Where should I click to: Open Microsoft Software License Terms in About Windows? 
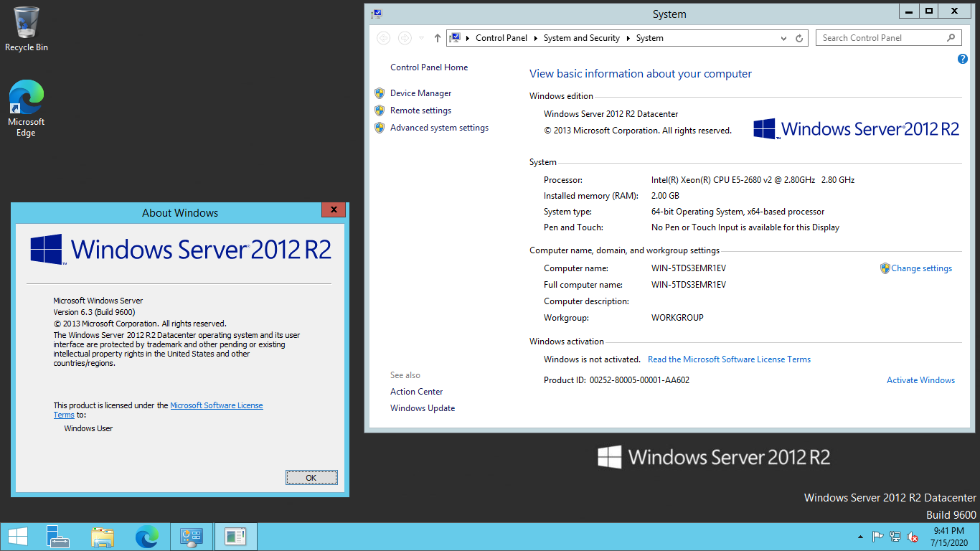point(217,405)
